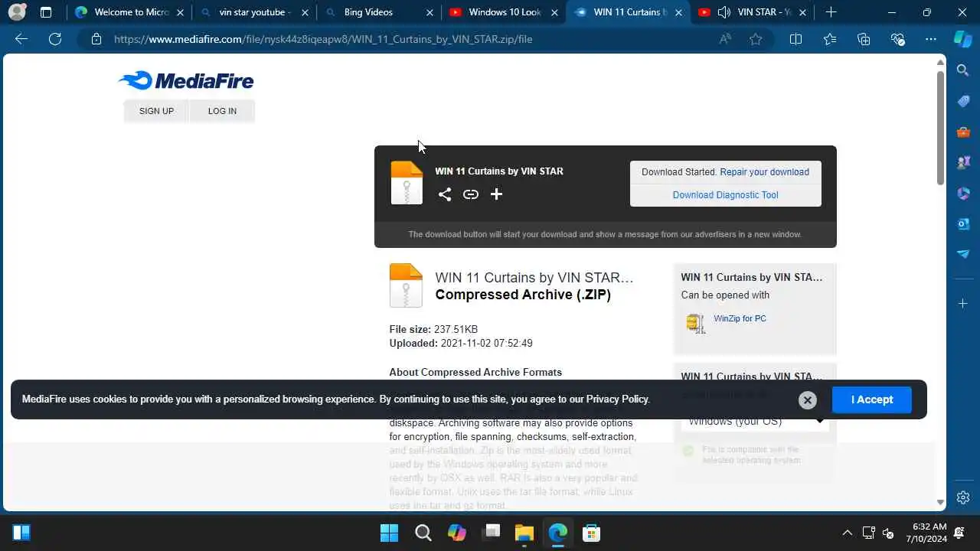Click the MediaFire logo

point(186,80)
